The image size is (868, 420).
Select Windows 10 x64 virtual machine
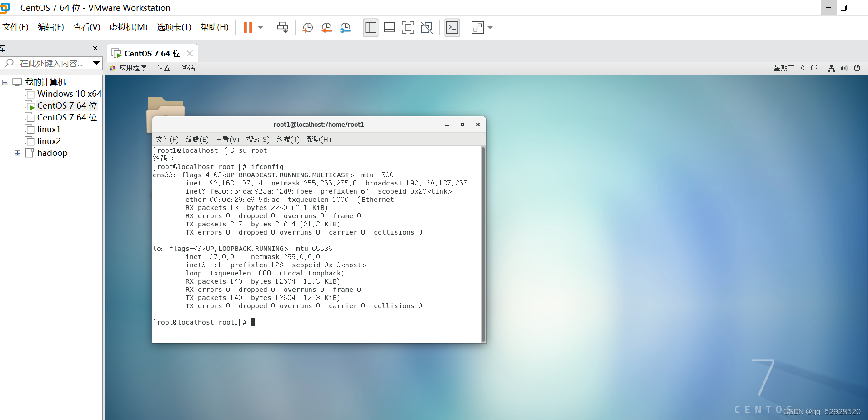pyautogui.click(x=69, y=94)
